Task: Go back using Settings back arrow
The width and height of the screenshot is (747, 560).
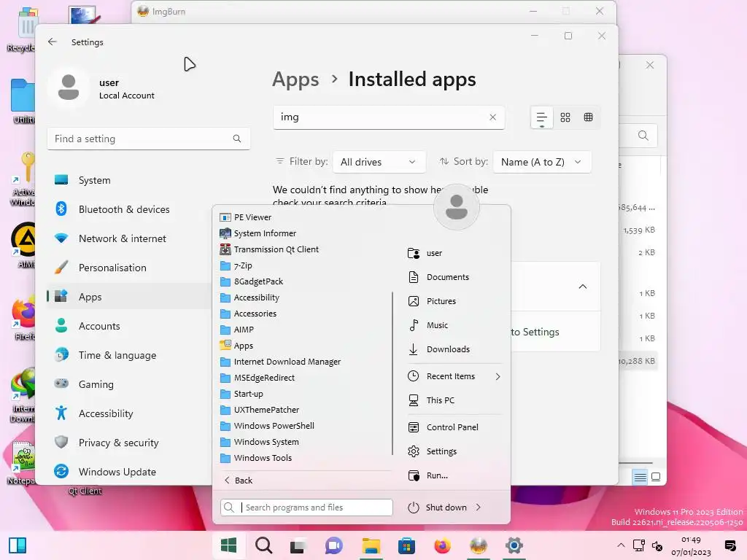Action: pos(53,42)
